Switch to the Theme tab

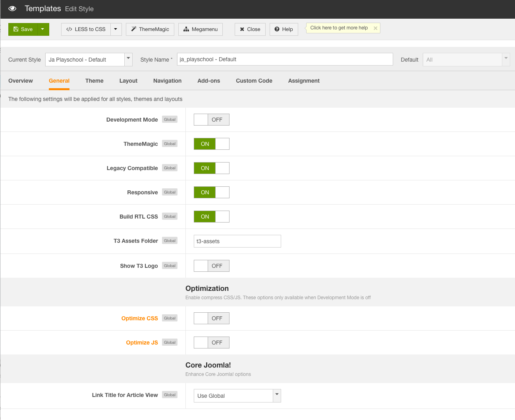click(x=94, y=81)
